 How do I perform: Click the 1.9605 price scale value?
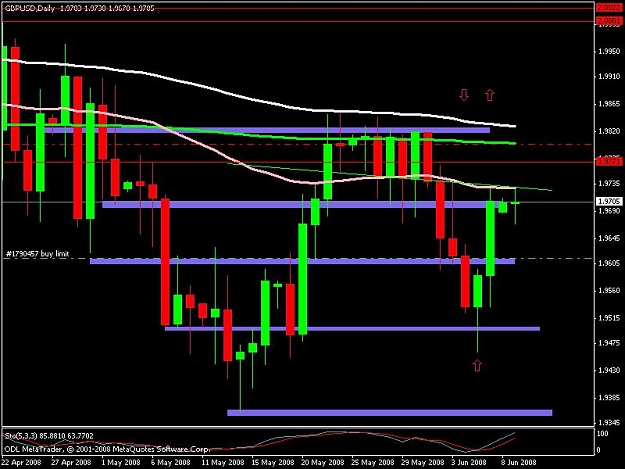(609, 263)
